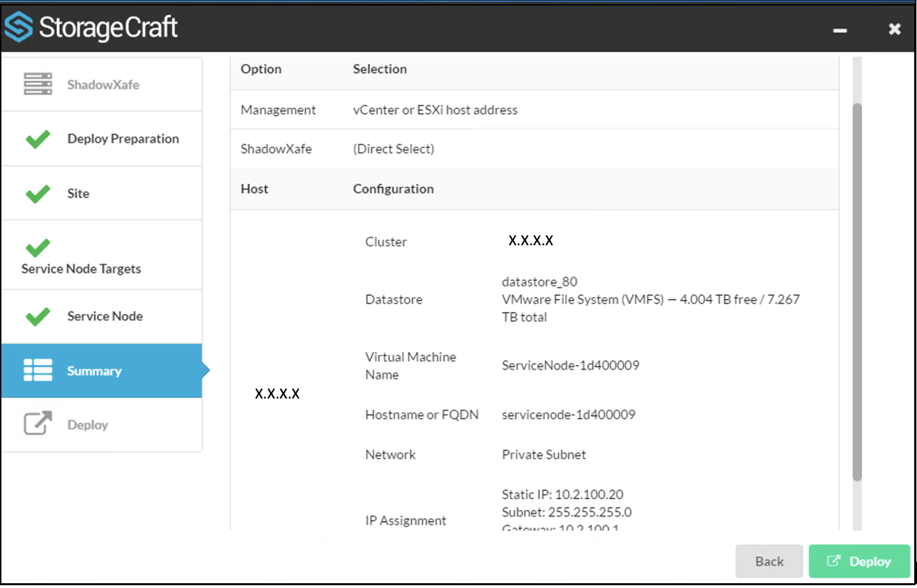
Task: Click the Host column header
Action: tap(254, 189)
